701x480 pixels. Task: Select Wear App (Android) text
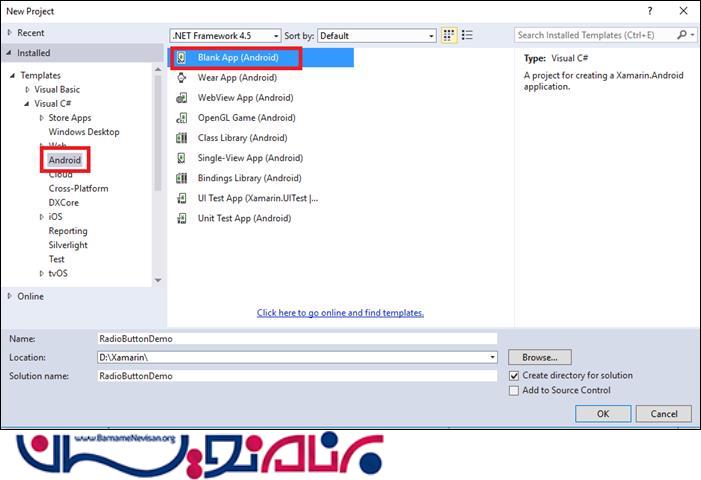[x=237, y=78]
